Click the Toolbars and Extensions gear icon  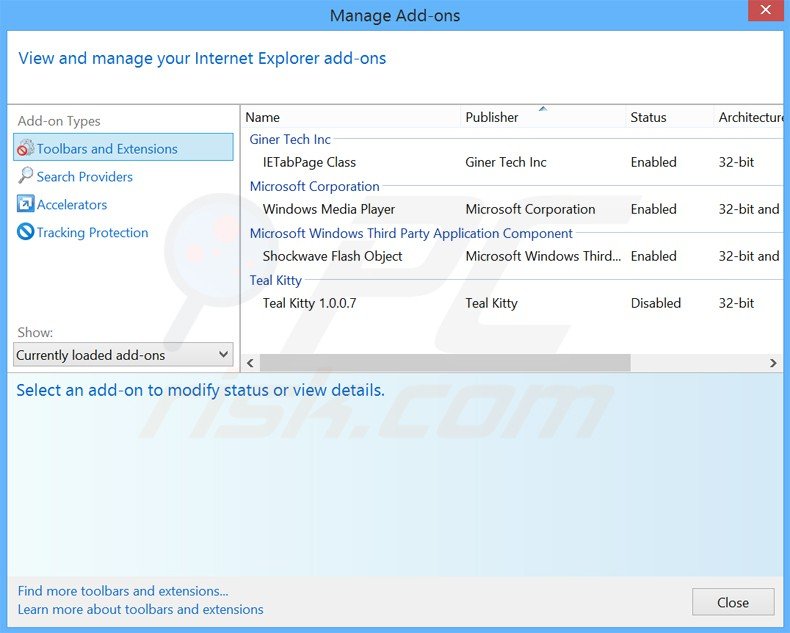tap(25, 148)
